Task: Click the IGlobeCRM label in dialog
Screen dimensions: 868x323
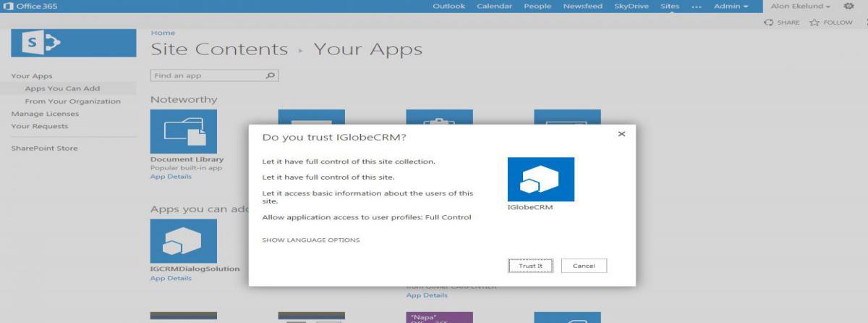Action: 530,206
